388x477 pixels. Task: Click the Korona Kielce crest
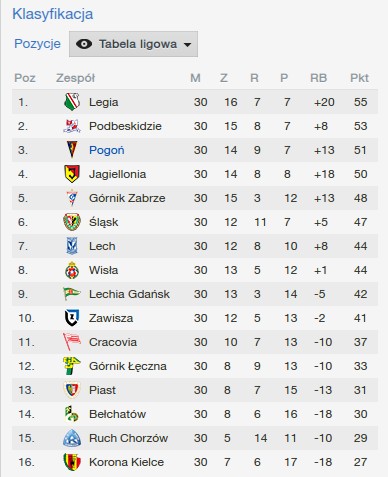pyautogui.click(x=72, y=462)
